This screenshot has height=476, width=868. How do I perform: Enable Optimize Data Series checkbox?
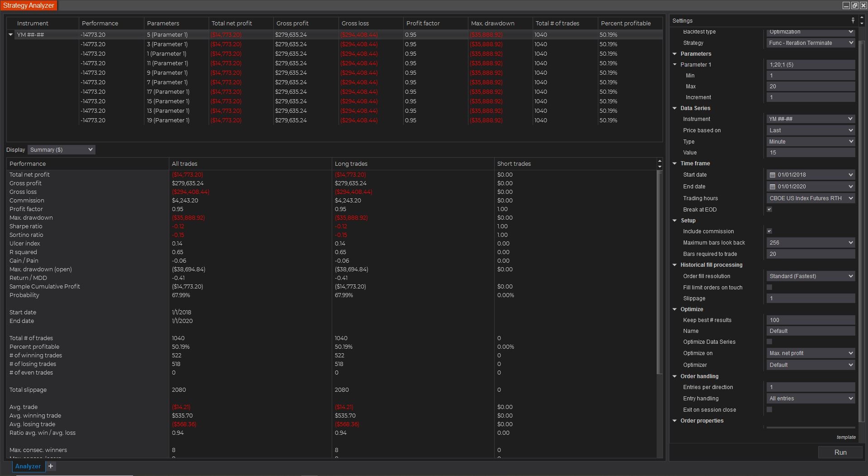click(769, 341)
